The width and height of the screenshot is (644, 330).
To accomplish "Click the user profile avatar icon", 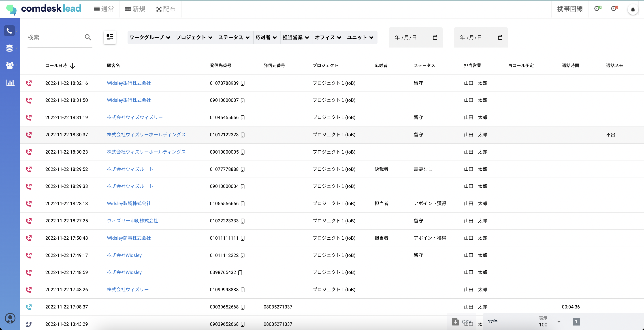I will tap(10, 318).
